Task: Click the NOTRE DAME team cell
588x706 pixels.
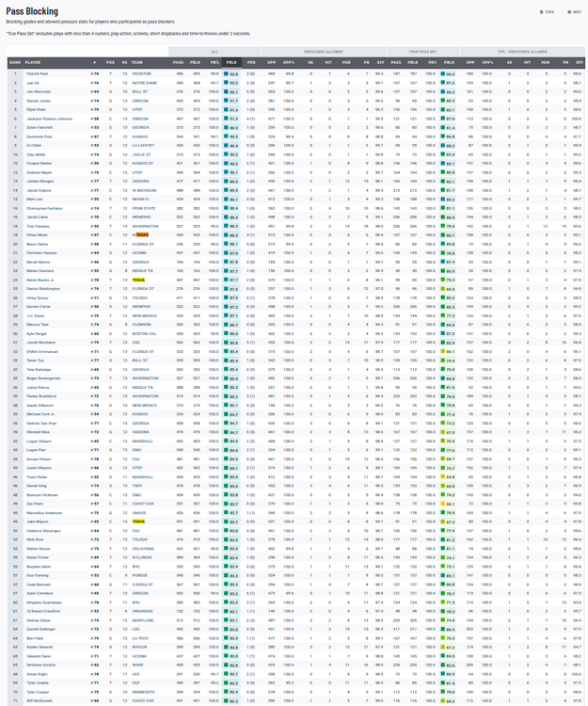Action: 143,83
